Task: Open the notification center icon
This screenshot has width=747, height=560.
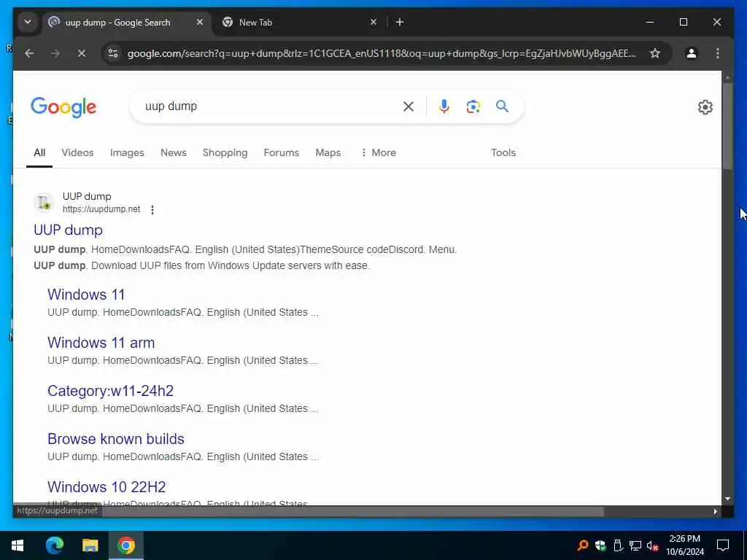Action: (x=723, y=545)
